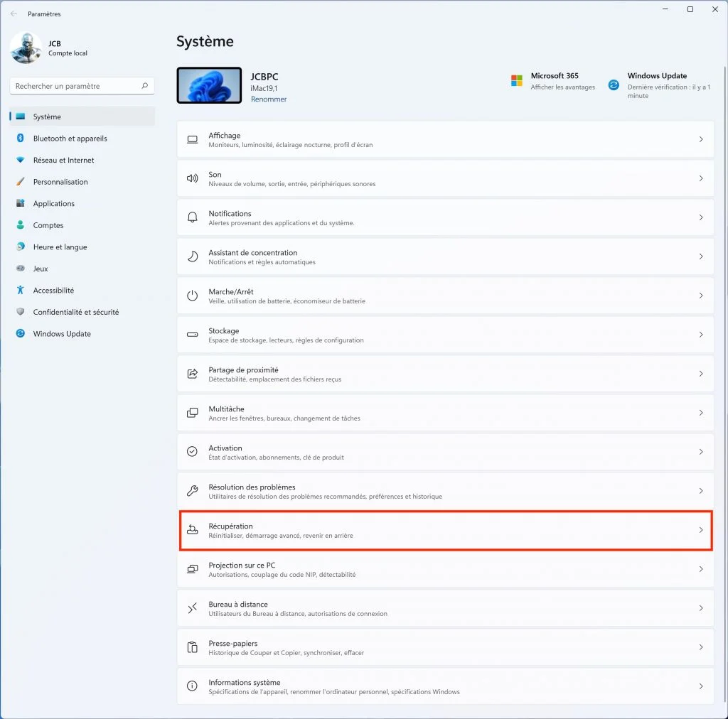Image resolution: width=728 pixels, height=719 pixels.
Task: Click Activation subtitle about clé de produit
Action: [277, 458]
